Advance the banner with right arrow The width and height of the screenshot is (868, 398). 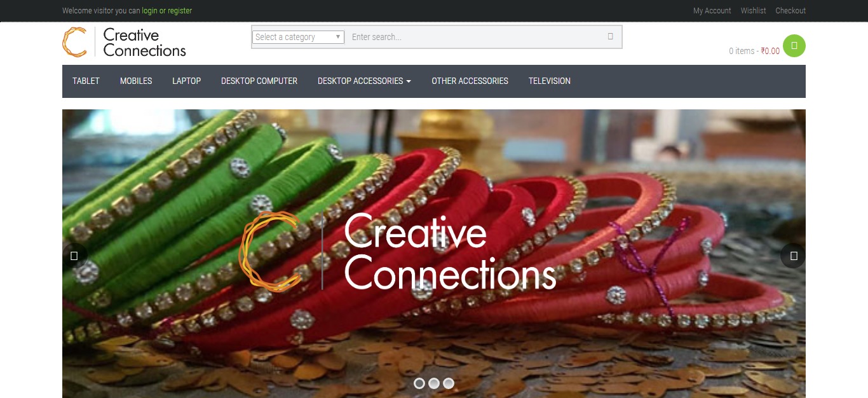793,256
